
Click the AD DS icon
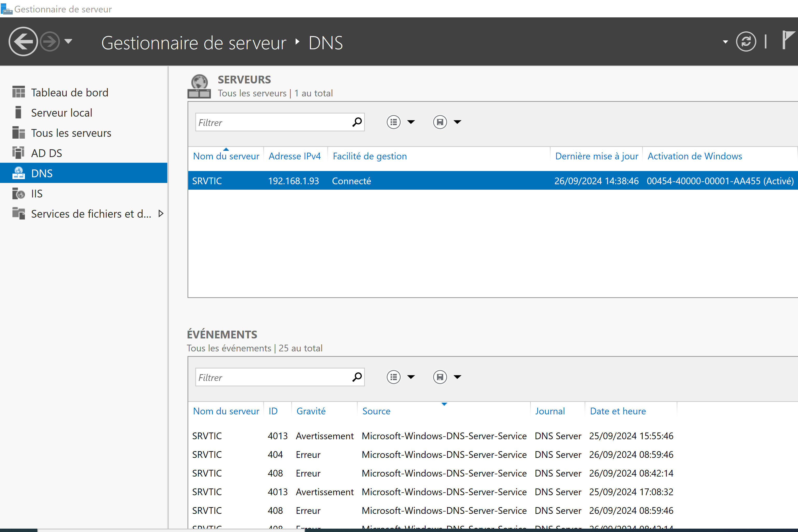[x=19, y=153]
